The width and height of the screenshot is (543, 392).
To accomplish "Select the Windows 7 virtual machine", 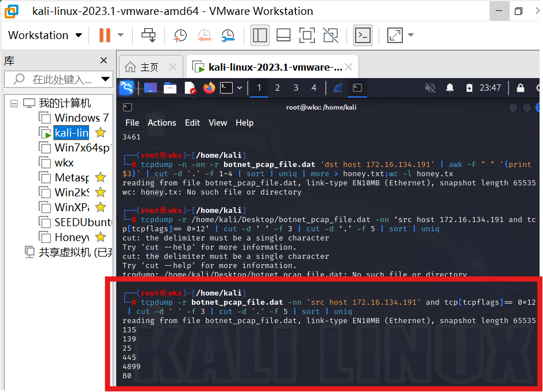I will coord(82,118).
